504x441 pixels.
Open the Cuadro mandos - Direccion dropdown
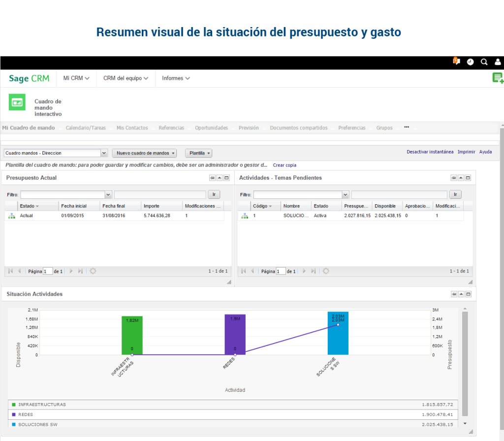pos(104,153)
